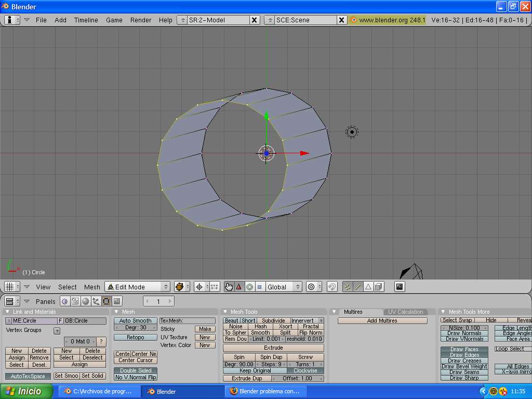Show Shading context buttons (sphere icon)
The height and width of the screenshot is (399, 532).
tap(86, 301)
